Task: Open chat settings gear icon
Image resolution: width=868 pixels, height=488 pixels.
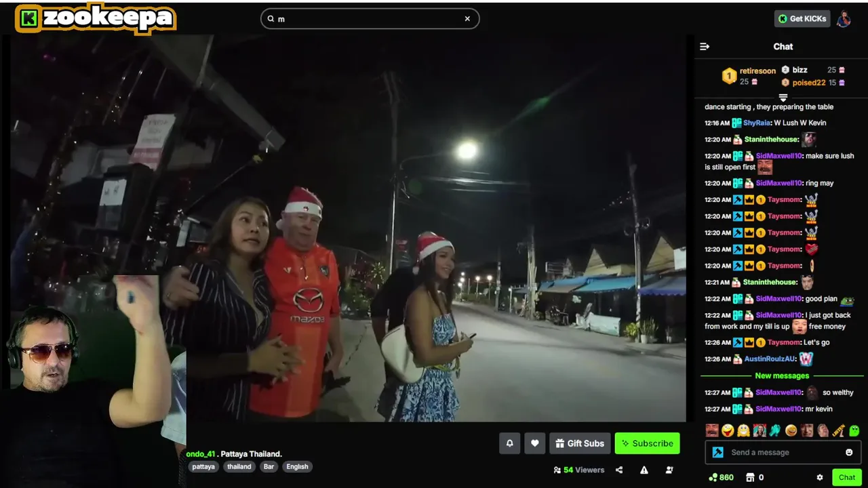Action: 820,477
